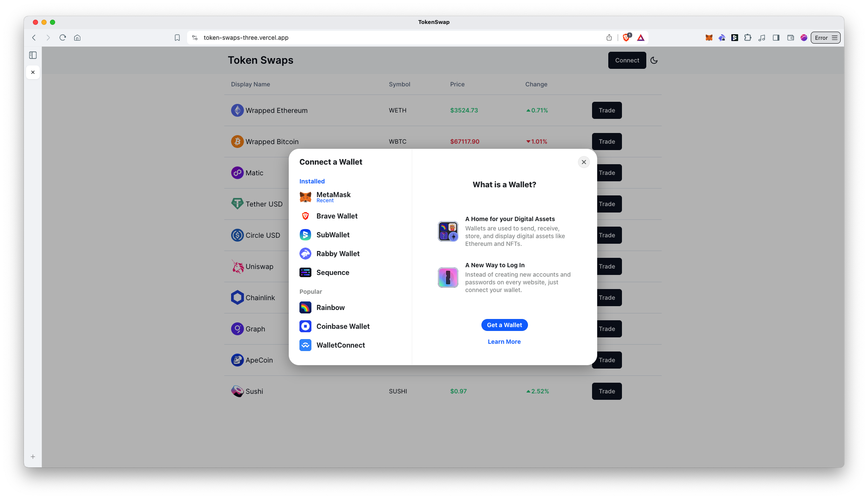This screenshot has height=499, width=868.
Task: Click the SubWallet icon
Action: [306, 235]
